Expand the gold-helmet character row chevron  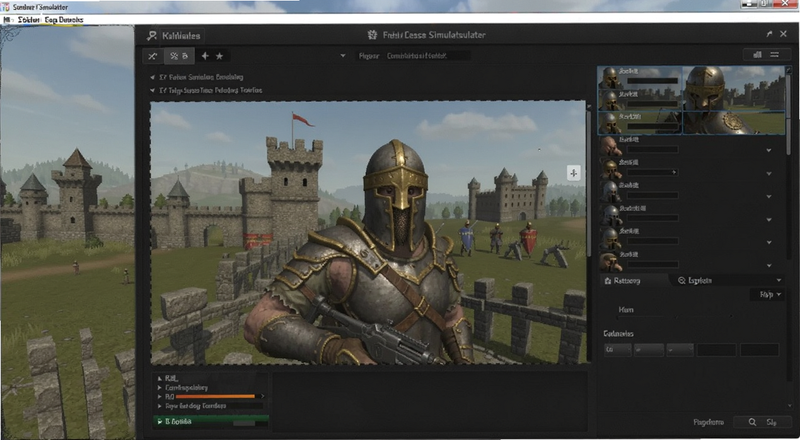point(769,174)
